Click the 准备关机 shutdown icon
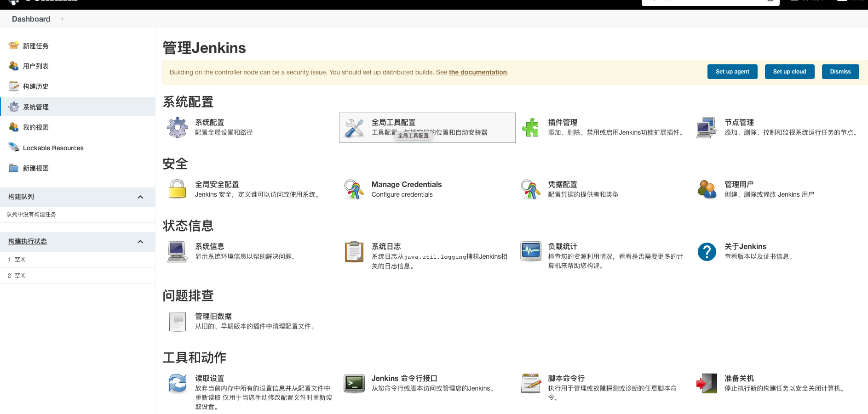 pos(707,383)
